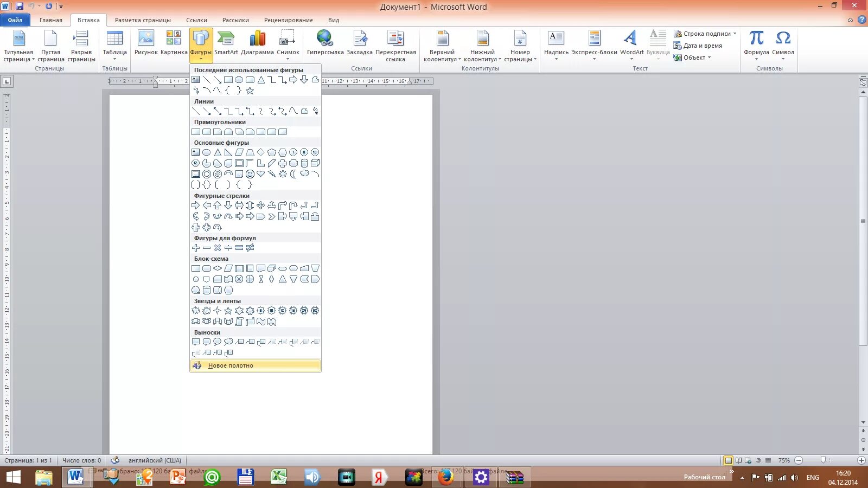This screenshot has width=868, height=488.
Task: Insert a SmartArt graphic
Action: point(226,43)
